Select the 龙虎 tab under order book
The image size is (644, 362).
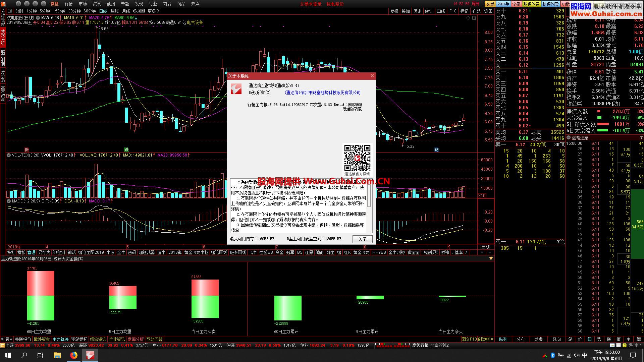538,339
